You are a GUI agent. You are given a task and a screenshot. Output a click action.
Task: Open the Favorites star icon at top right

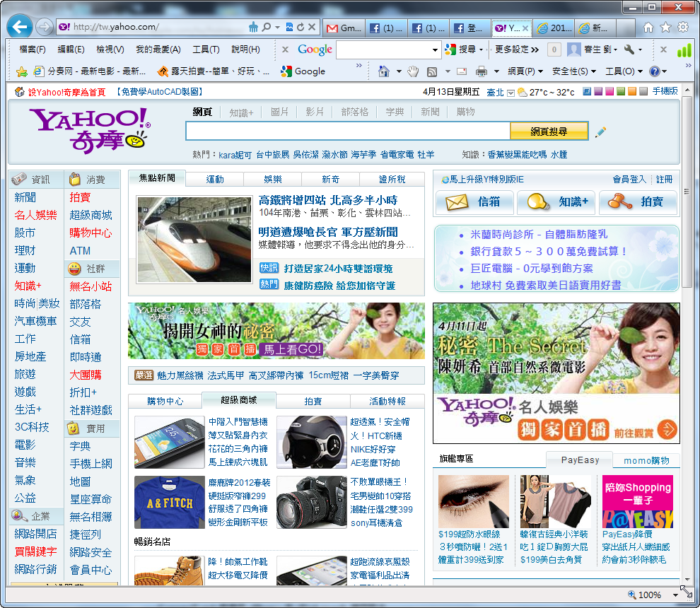click(665, 28)
